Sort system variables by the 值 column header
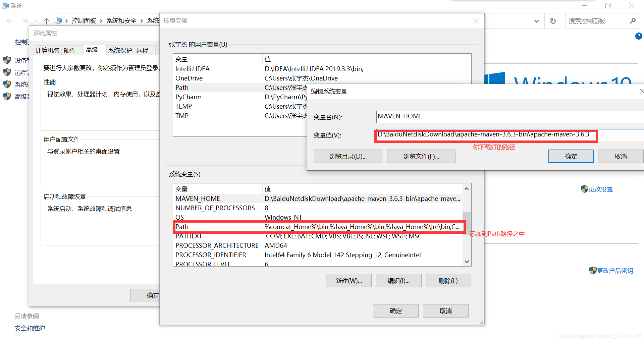644x342 pixels. pos(362,189)
